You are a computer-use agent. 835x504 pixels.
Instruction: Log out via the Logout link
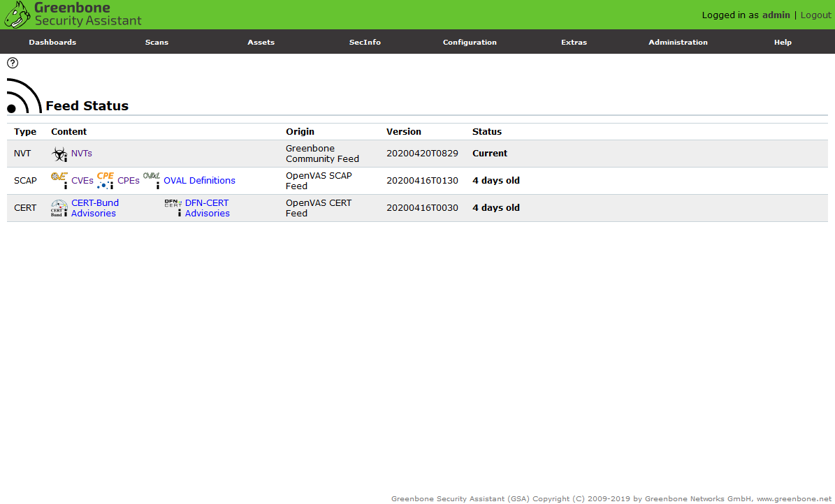(x=816, y=15)
